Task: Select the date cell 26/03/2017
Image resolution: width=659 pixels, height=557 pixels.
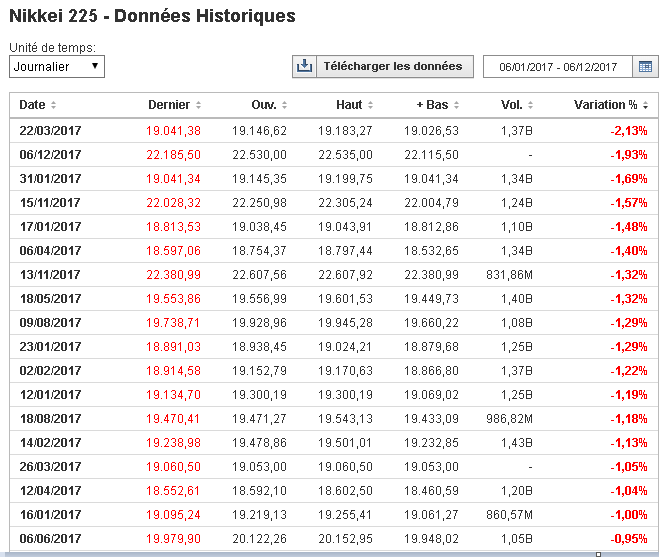Action: pyautogui.click(x=50, y=466)
